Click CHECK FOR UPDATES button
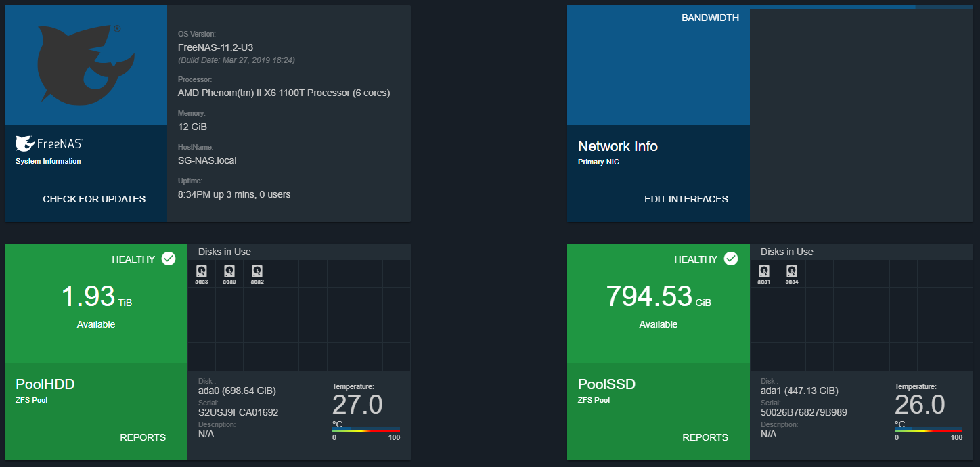980x467 pixels. pos(94,199)
